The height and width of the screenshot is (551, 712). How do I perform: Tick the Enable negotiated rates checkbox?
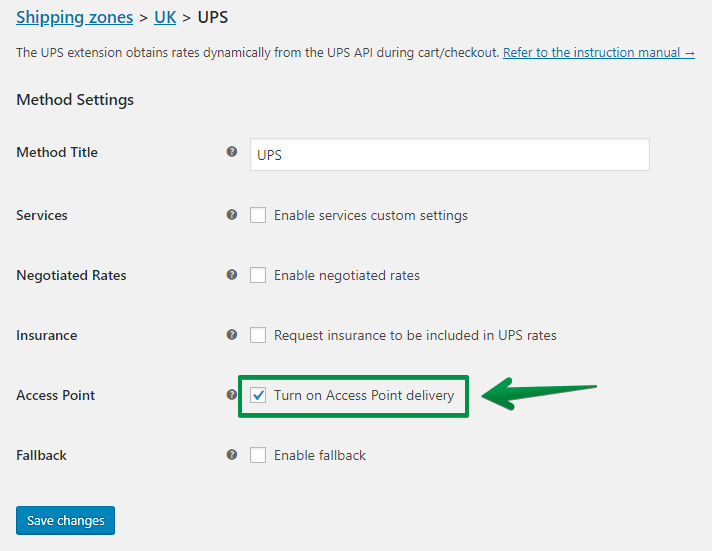point(258,275)
